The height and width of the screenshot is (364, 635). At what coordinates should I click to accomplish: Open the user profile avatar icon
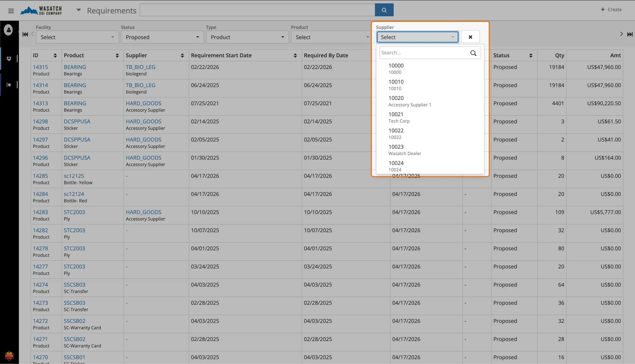[8, 30]
